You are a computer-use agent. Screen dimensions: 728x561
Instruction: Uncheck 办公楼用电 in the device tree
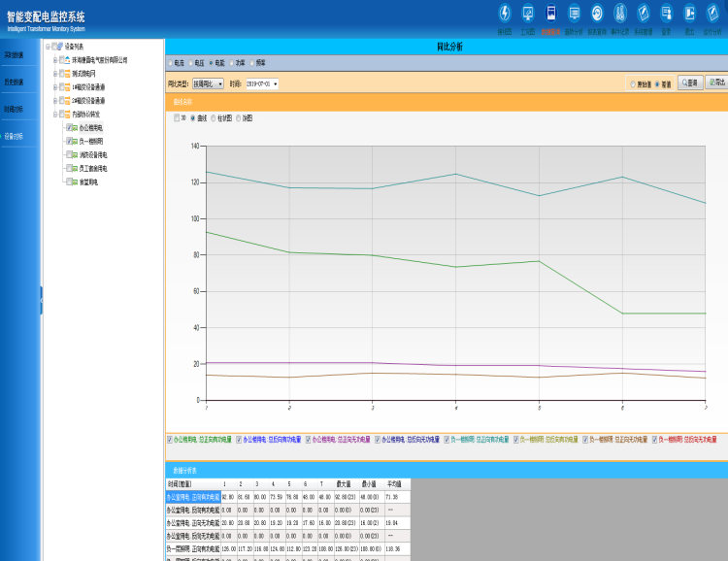[69, 127]
